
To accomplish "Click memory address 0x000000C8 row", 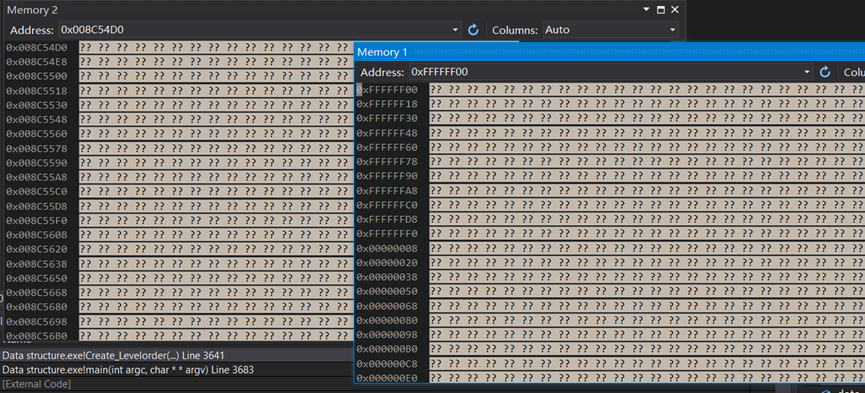I will pyautogui.click(x=387, y=364).
